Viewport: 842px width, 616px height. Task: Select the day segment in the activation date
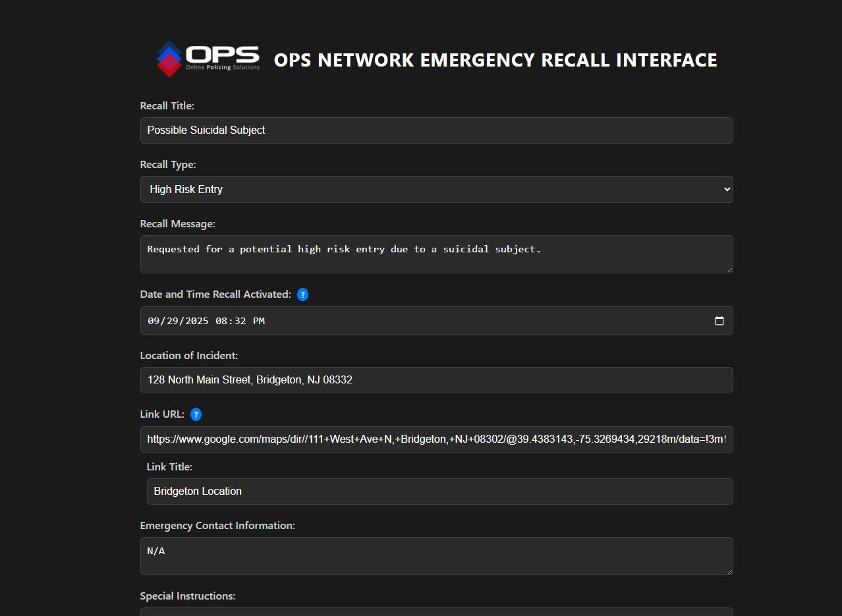pos(171,321)
